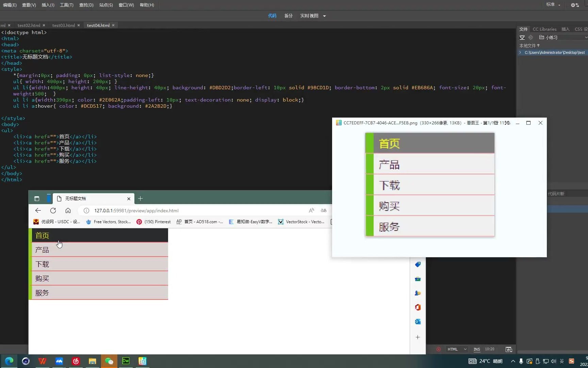Image resolution: width=588 pixels, height=368 pixels.
Task: Open Cinema 4D from the taskbar
Action: click(x=26, y=361)
